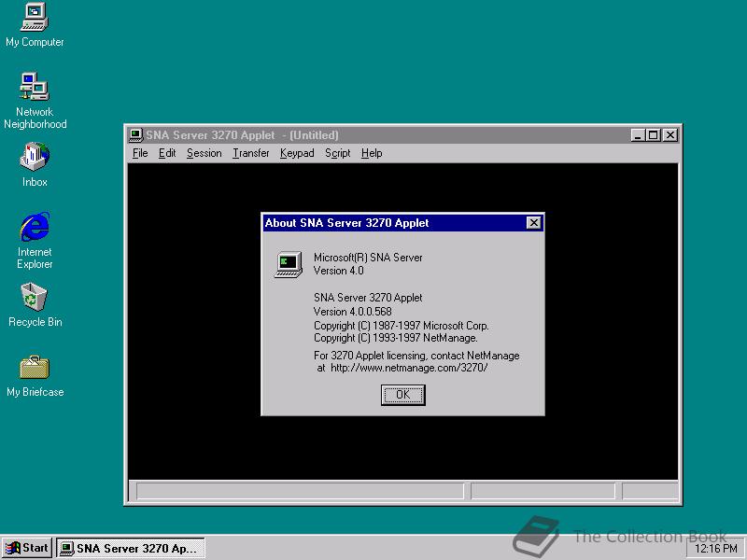
Task: Open the Session menu
Action: (x=204, y=153)
